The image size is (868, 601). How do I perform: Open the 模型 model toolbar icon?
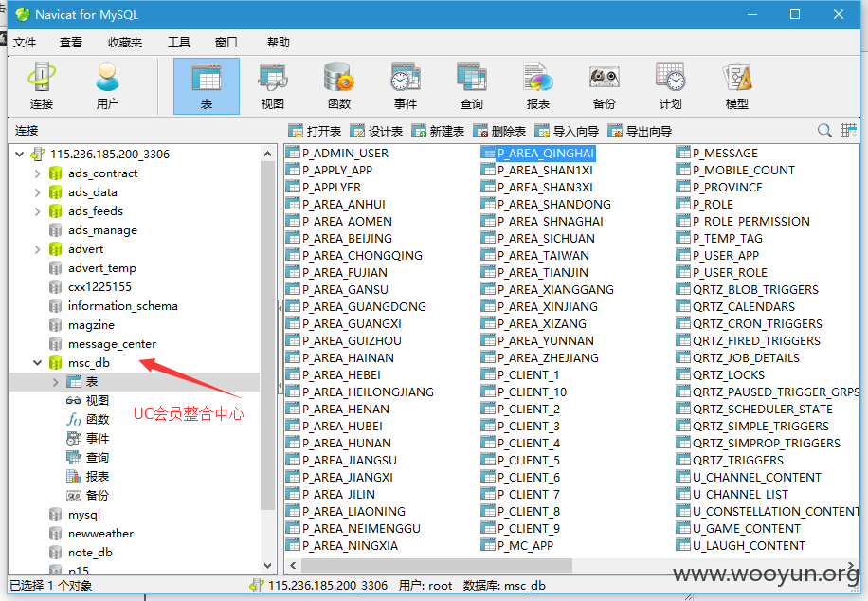[737, 86]
